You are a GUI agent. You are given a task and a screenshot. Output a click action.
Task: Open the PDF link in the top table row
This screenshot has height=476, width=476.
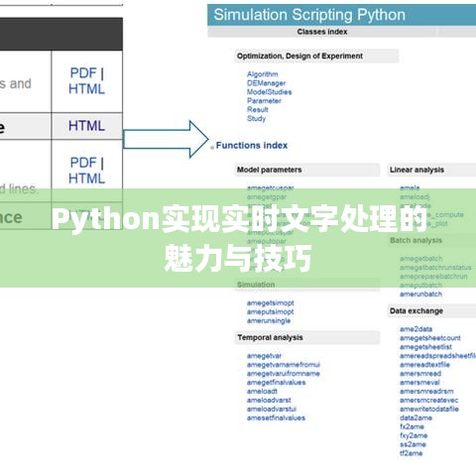83,73
